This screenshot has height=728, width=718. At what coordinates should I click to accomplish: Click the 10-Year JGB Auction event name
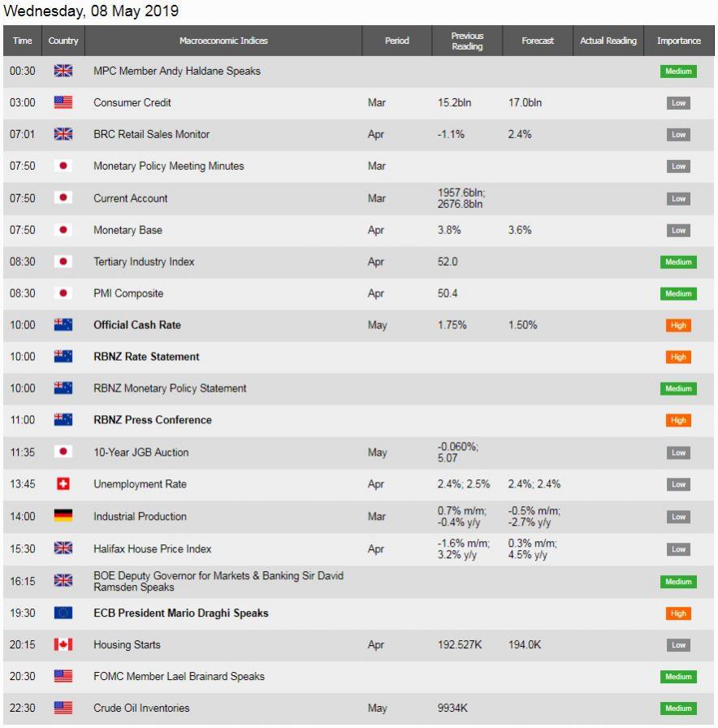tap(141, 453)
